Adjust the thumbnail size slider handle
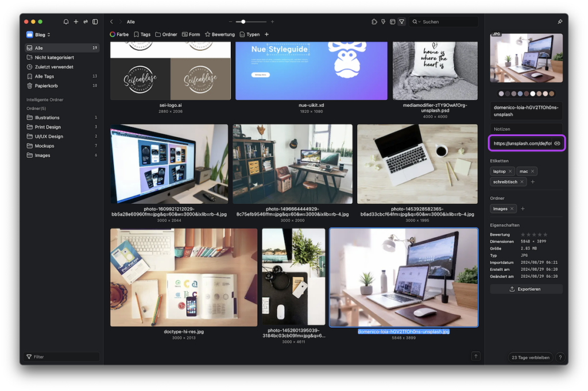This screenshot has height=391, width=588. pyautogui.click(x=243, y=22)
